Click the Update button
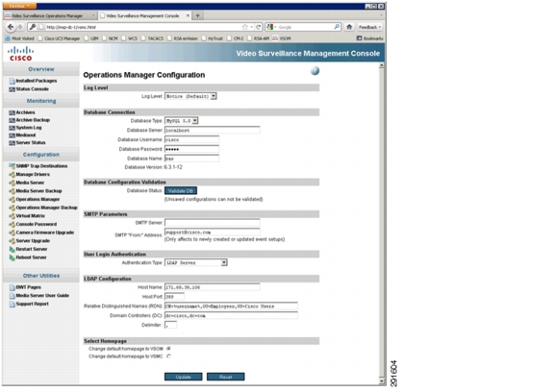The height and width of the screenshot is (392, 554). [184, 377]
